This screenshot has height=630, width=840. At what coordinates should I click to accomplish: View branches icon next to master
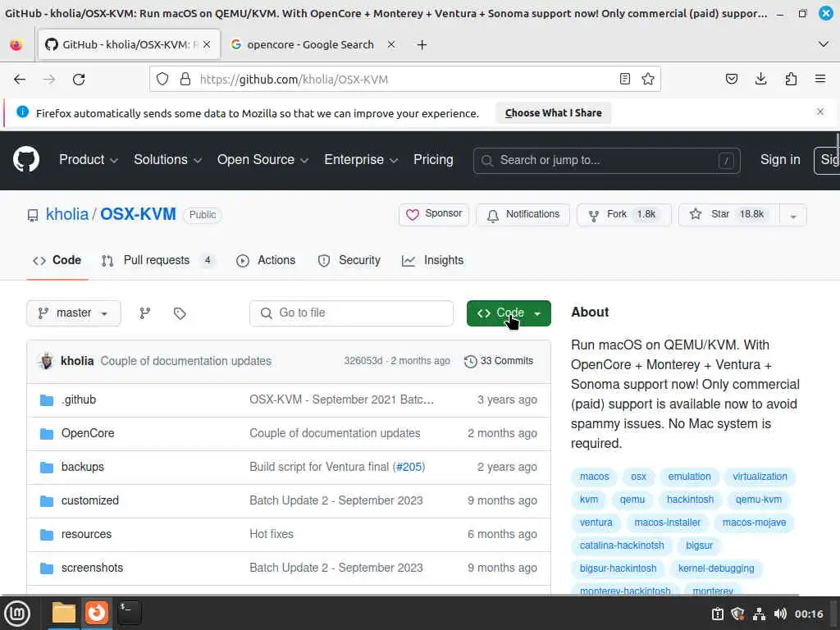(144, 313)
